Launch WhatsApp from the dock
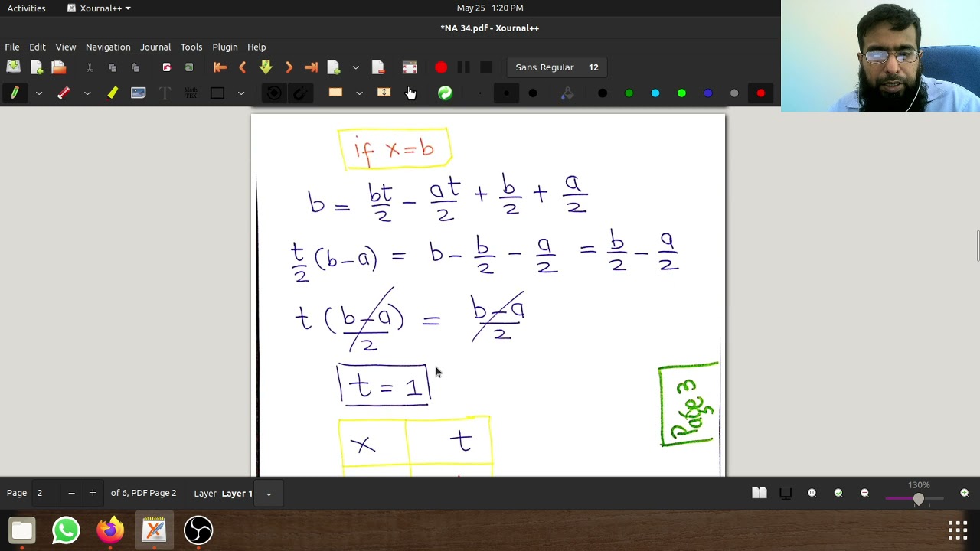The width and height of the screenshot is (980, 551). pos(66,530)
